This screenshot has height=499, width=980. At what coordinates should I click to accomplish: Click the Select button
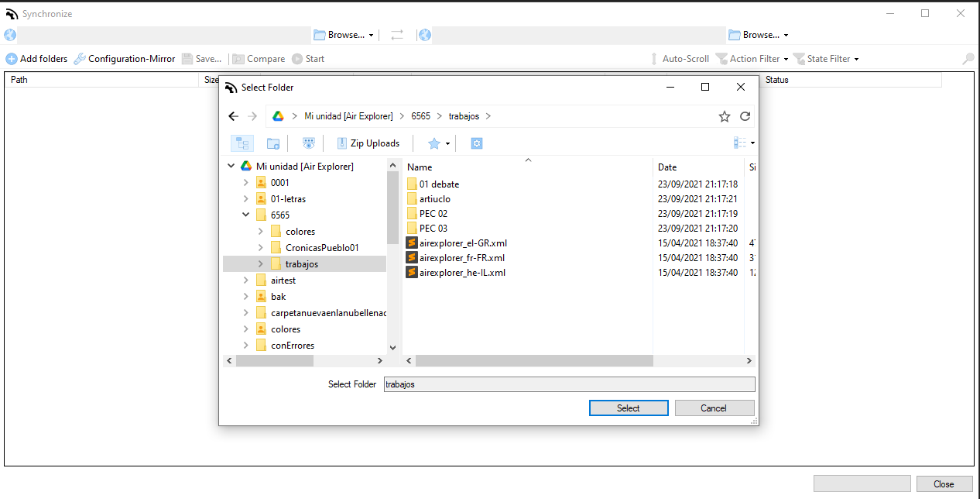tap(628, 408)
